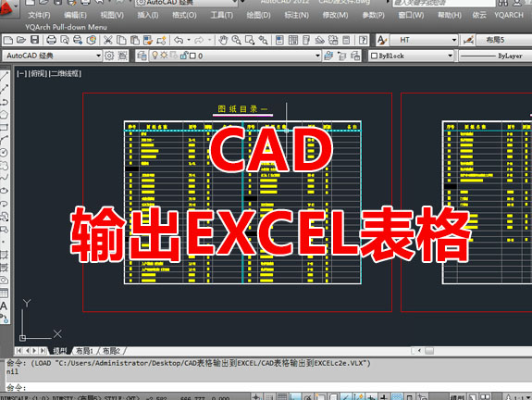The height and width of the screenshot is (400, 532).
Task: Switch to the 布局1 layout tab
Action: [x=84, y=350]
